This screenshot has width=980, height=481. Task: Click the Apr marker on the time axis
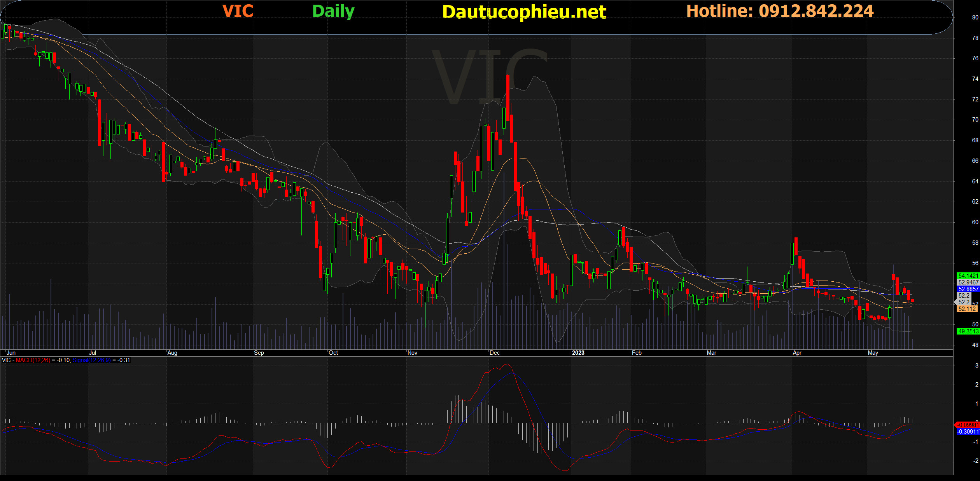click(x=797, y=353)
